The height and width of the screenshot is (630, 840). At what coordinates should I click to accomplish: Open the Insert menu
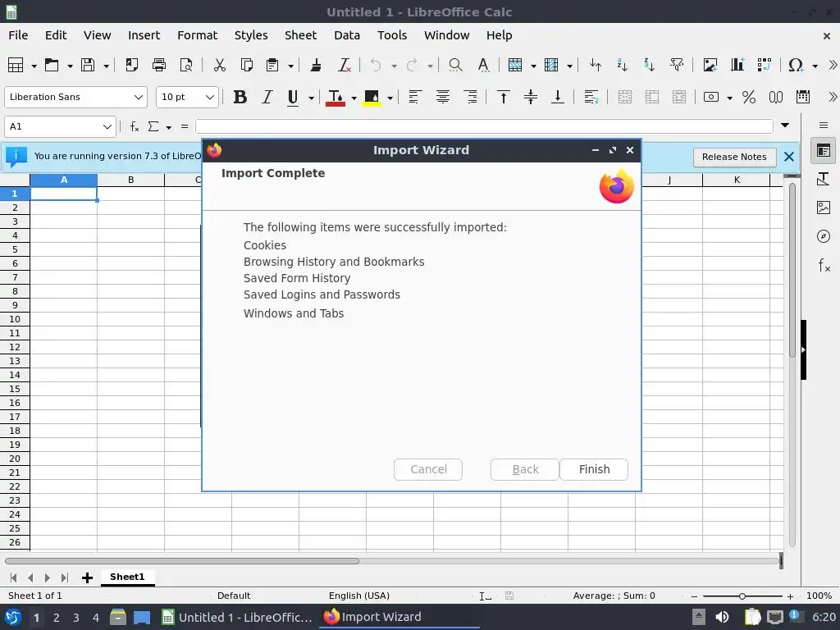(144, 35)
